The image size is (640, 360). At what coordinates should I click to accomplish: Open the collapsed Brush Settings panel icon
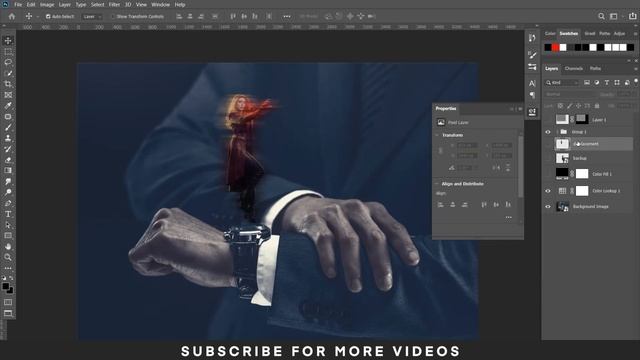click(x=532, y=54)
